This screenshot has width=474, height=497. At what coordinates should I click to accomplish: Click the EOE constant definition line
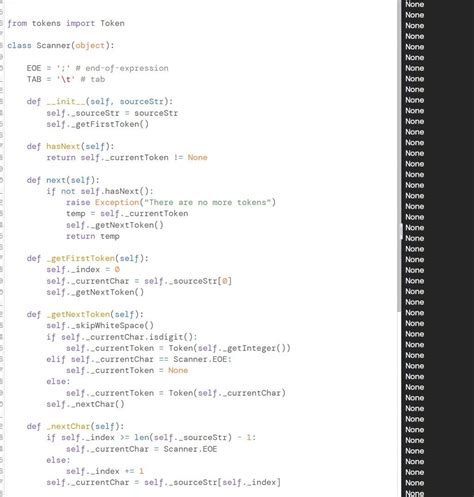tap(98, 68)
